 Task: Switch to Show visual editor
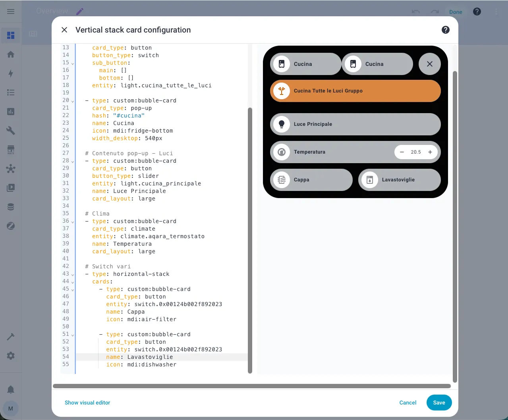[87, 403]
